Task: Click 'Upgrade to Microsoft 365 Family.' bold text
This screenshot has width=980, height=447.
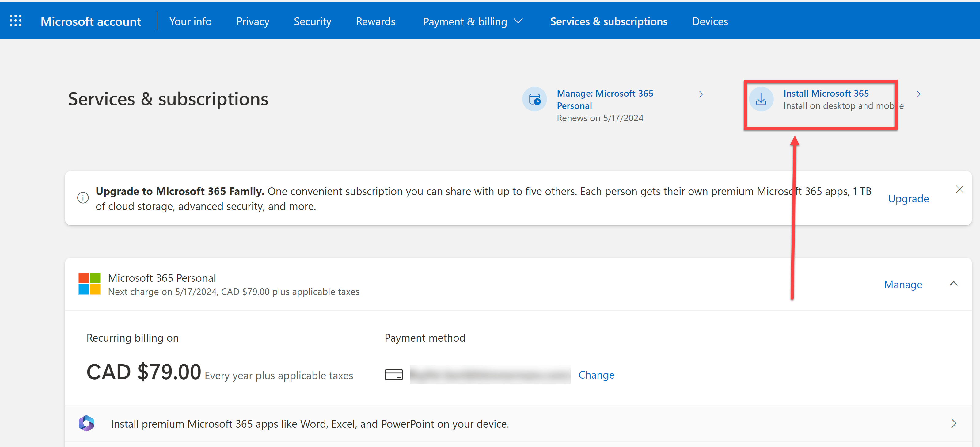Action: tap(180, 191)
